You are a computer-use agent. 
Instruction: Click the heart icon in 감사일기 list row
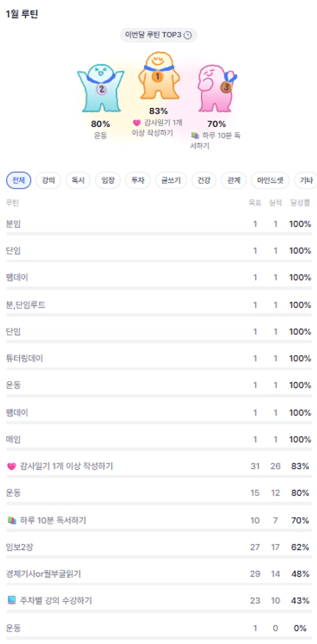point(11,466)
